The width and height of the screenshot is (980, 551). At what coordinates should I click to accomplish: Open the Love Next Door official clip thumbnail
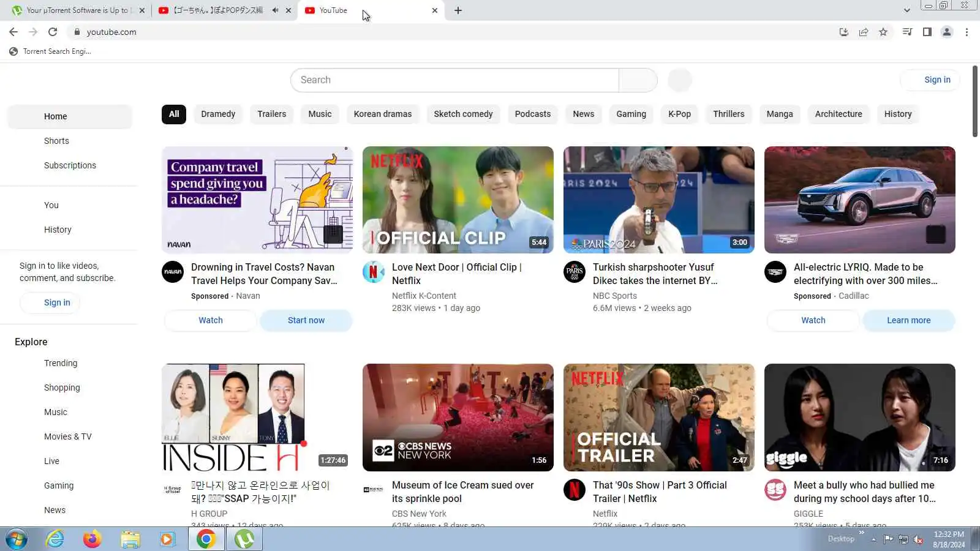pyautogui.click(x=458, y=200)
